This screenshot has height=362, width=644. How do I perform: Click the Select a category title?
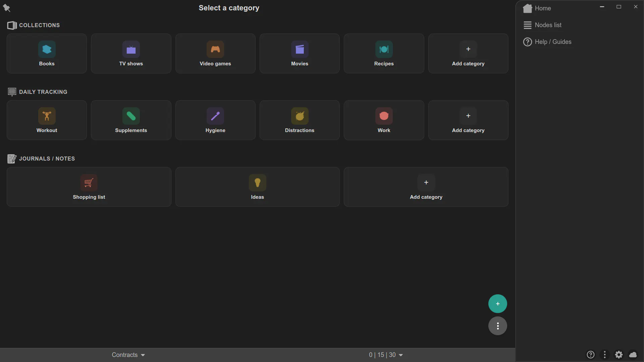229,8
